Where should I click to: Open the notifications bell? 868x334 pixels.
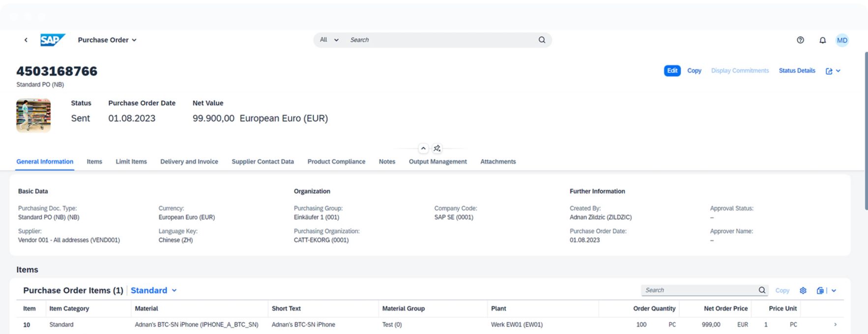822,40
